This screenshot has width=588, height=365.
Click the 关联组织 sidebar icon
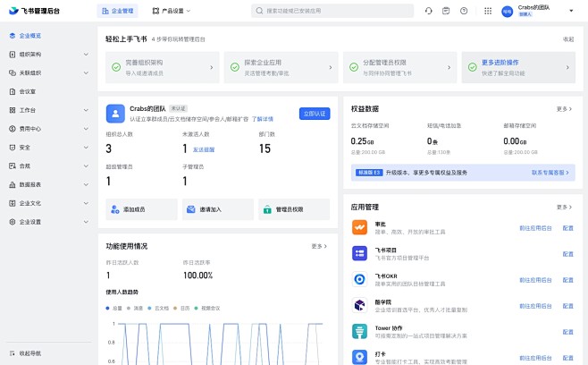[x=13, y=72]
